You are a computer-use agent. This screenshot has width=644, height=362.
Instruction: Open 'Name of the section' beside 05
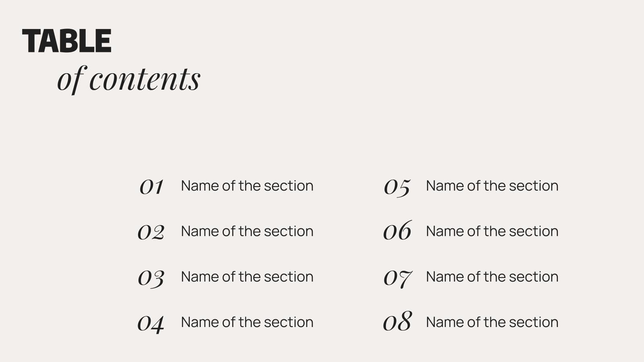pyautogui.click(x=492, y=186)
